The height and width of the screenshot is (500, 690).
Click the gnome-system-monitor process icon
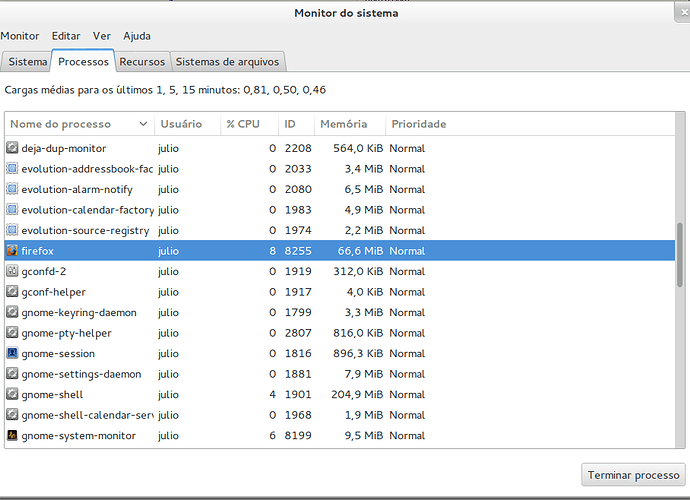[x=12, y=435]
